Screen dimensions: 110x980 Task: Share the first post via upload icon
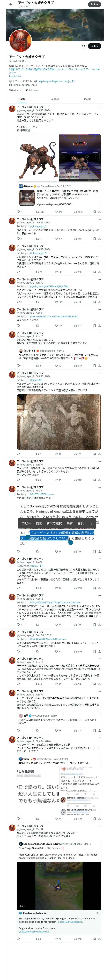[99, 212]
